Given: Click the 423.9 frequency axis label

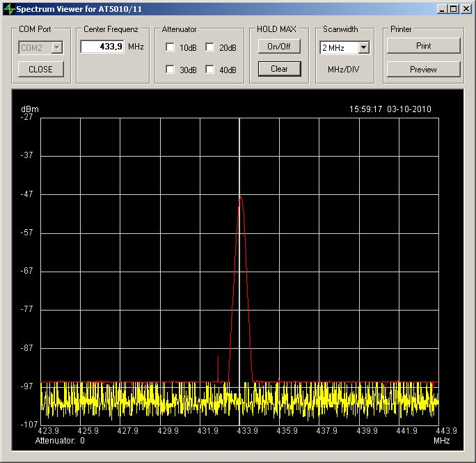Looking at the screenshot, I should click(x=48, y=430).
